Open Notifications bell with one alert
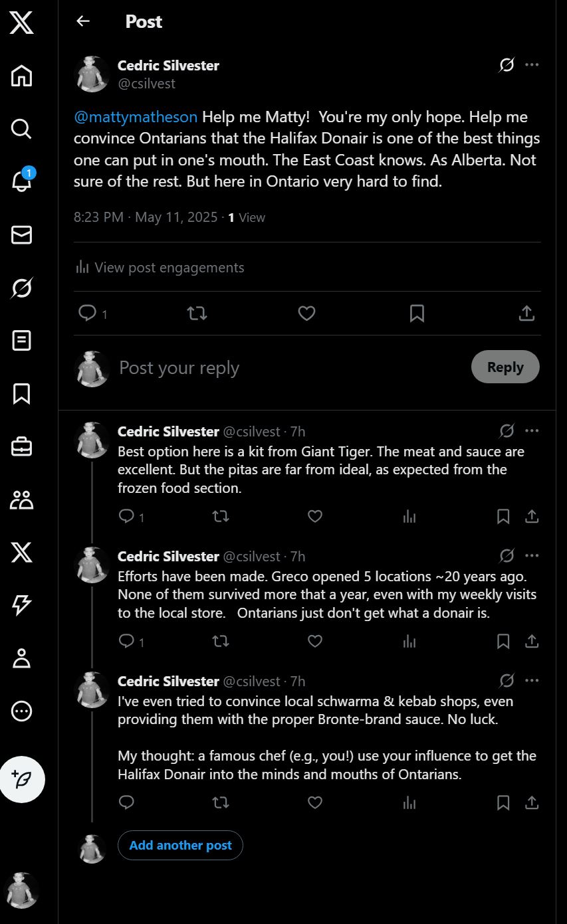567x924 pixels. 21,181
